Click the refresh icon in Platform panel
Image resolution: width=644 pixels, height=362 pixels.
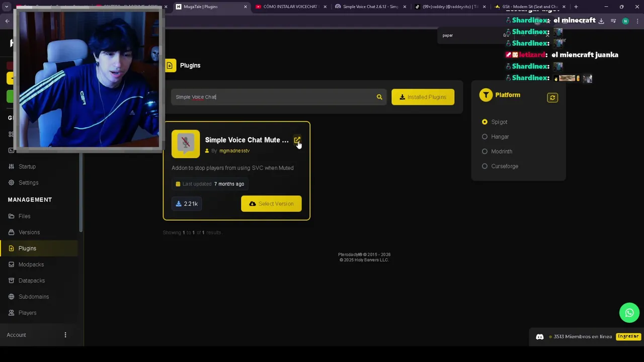click(552, 98)
